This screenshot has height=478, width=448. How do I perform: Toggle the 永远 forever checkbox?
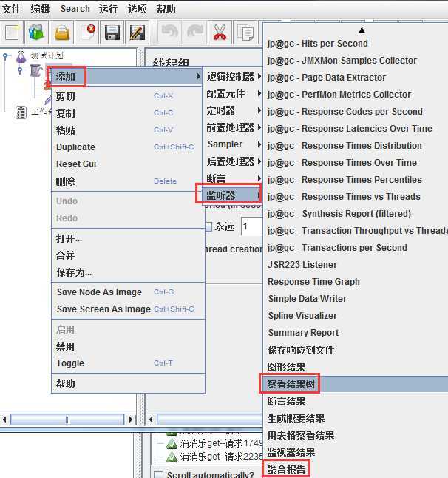click(x=208, y=227)
